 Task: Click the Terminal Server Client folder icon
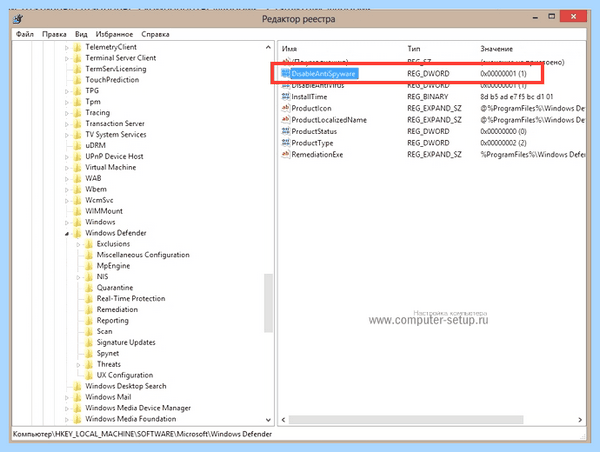(77, 58)
